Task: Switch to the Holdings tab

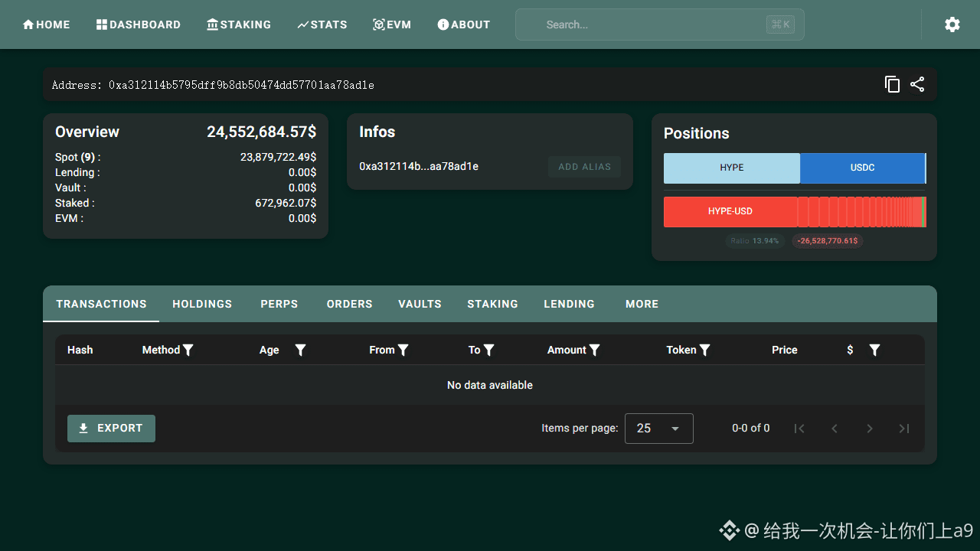Action: tap(202, 304)
